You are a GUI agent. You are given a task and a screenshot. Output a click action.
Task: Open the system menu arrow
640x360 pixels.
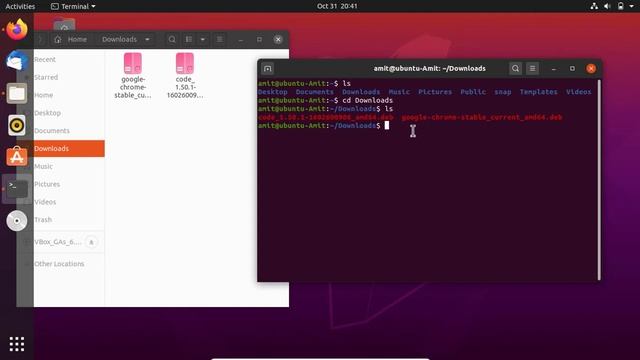pos(631,6)
